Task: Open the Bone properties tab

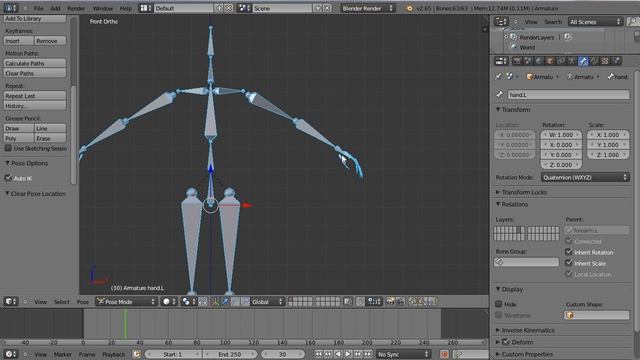Action: coord(583,61)
